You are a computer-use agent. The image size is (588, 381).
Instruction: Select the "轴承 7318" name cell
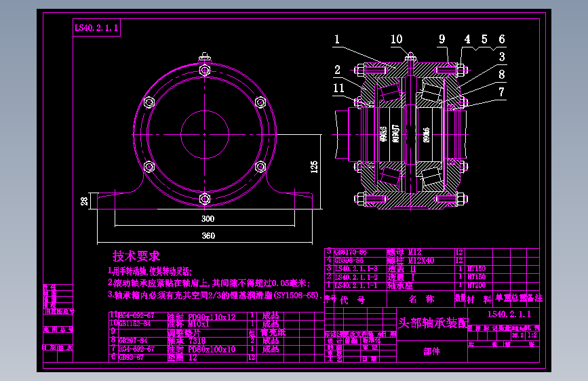point(187,341)
